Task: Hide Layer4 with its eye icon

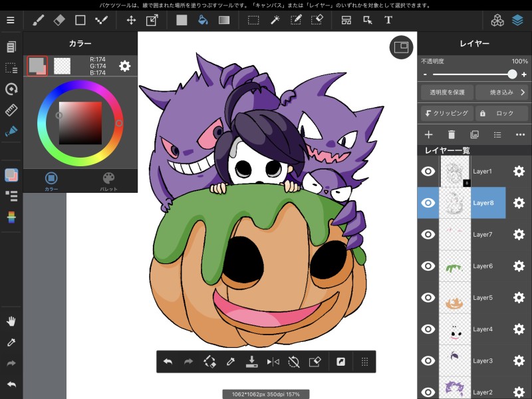Action: pos(428,329)
